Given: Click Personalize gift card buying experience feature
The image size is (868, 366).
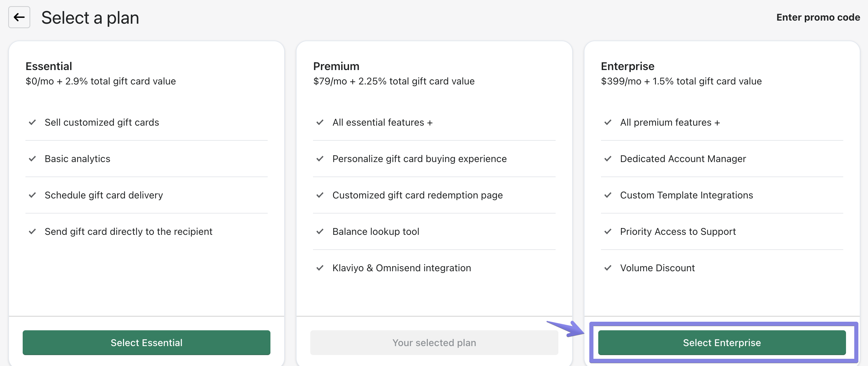Looking at the screenshot, I should pos(419,159).
